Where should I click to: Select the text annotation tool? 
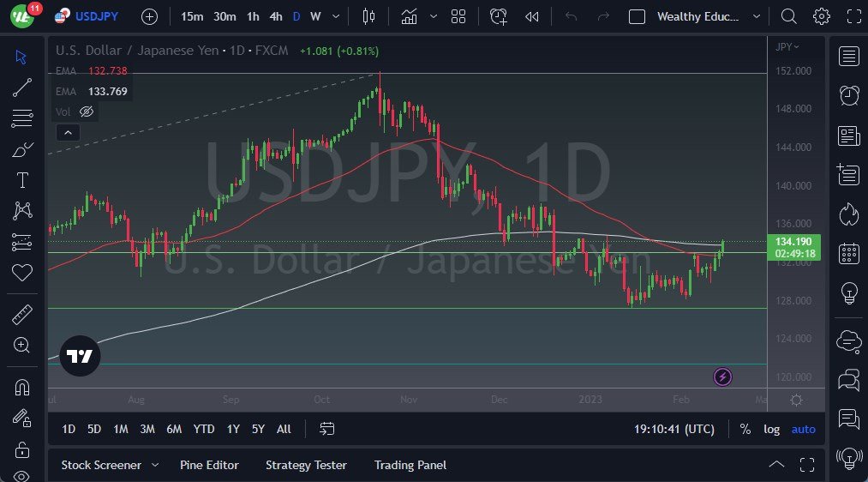click(22, 180)
